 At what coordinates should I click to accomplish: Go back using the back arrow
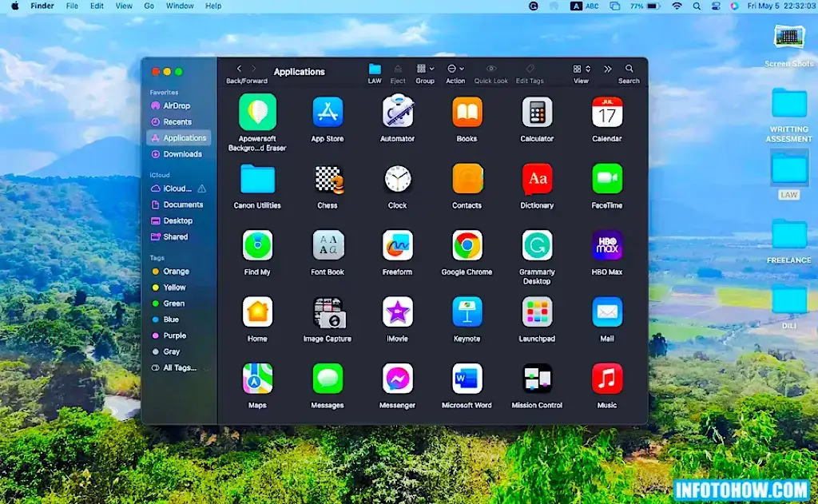pyautogui.click(x=239, y=69)
